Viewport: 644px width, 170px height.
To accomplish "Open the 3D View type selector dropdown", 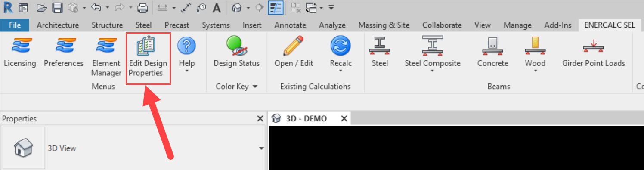I will 261,148.
